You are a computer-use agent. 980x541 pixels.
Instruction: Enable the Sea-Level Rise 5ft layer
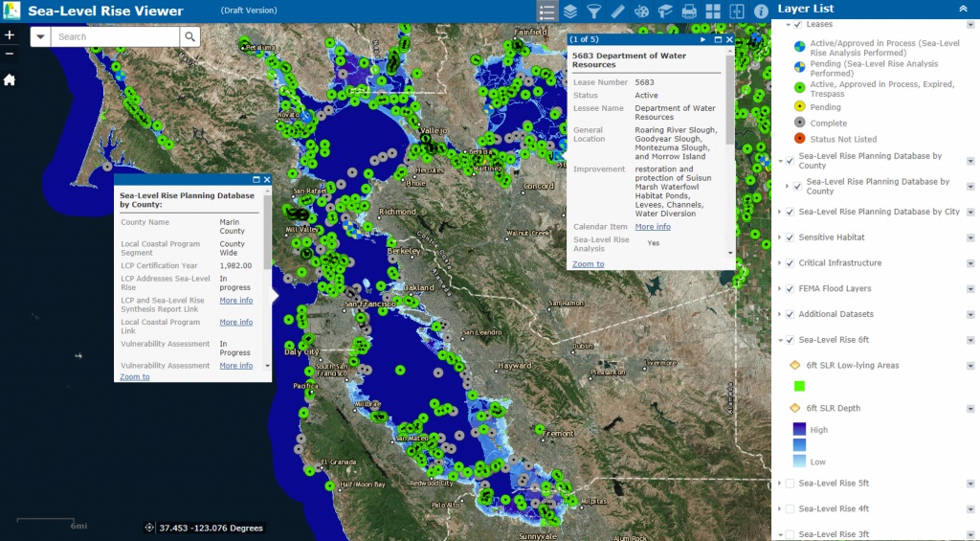(x=790, y=484)
